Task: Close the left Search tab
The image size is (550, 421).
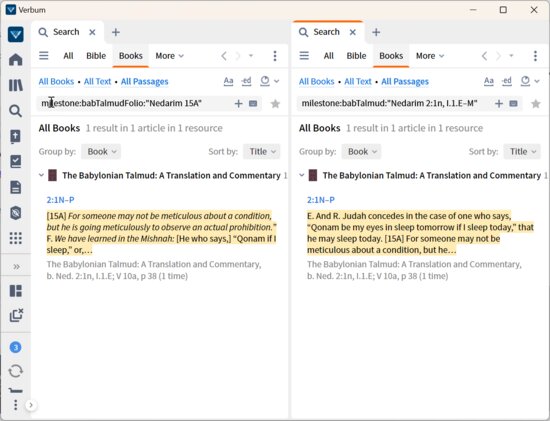Action: [92, 32]
